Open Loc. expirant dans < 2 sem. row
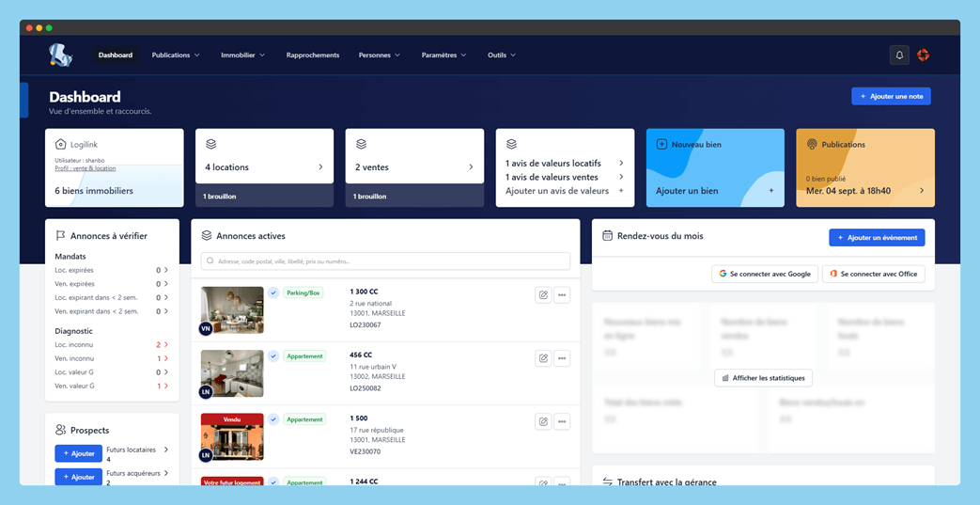 [x=112, y=298]
